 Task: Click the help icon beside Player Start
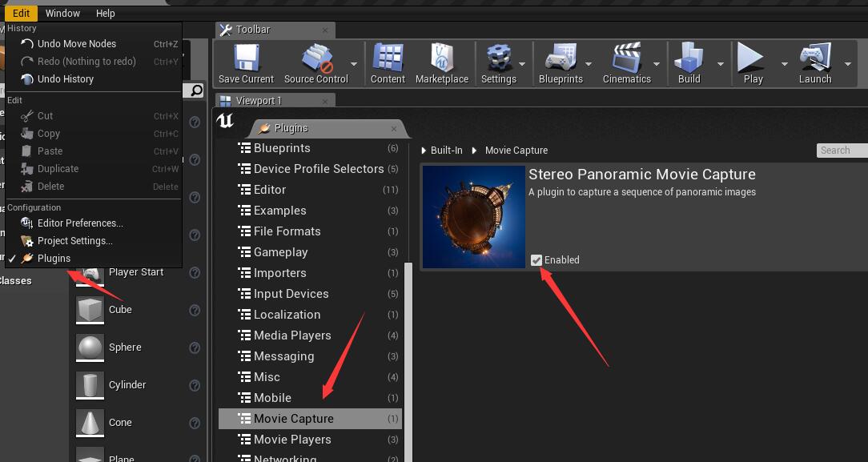195,272
